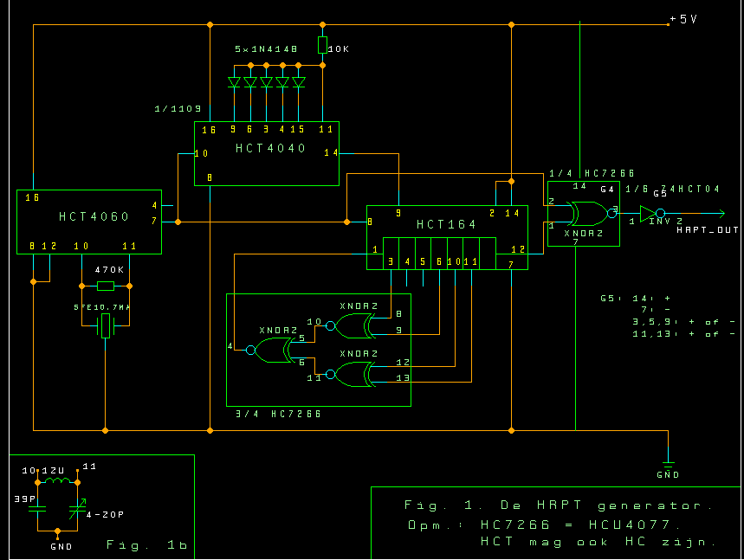Screen dimensions: 744x560
Task: Click the 10K resistor symbol
Action: click(322, 45)
